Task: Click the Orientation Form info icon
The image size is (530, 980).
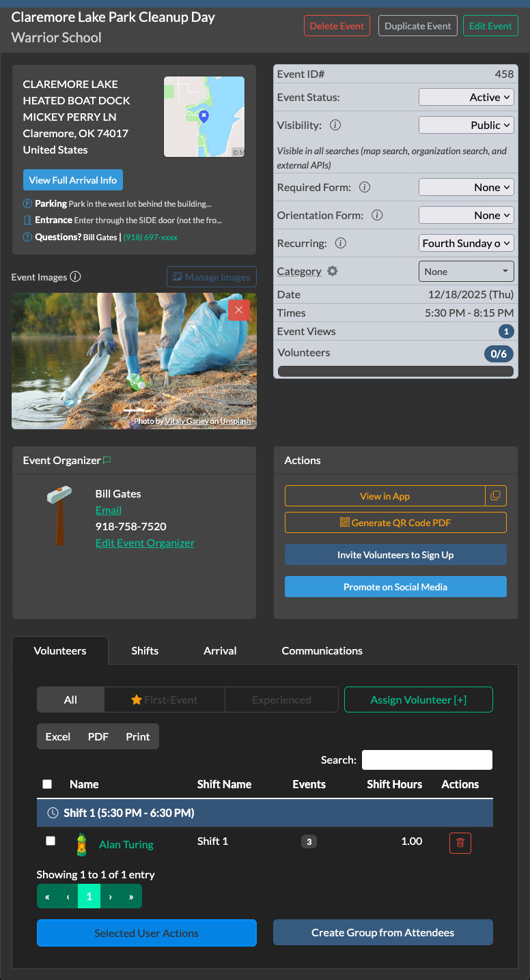Action: [x=377, y=215]
